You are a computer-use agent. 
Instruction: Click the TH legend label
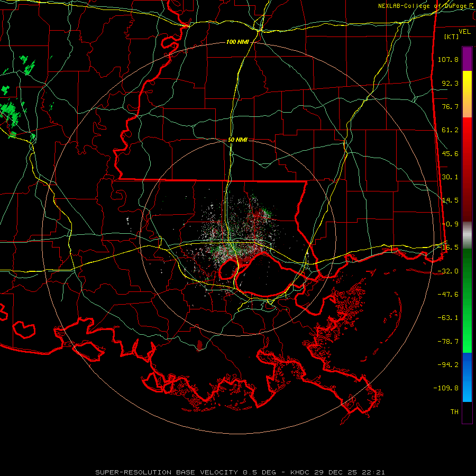(454, 412)
